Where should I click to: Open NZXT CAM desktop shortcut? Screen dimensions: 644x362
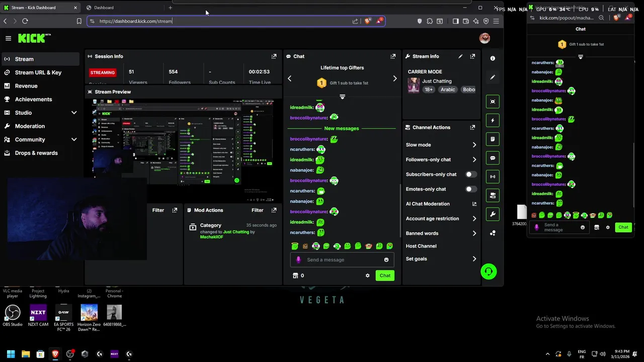pos(38,316)
